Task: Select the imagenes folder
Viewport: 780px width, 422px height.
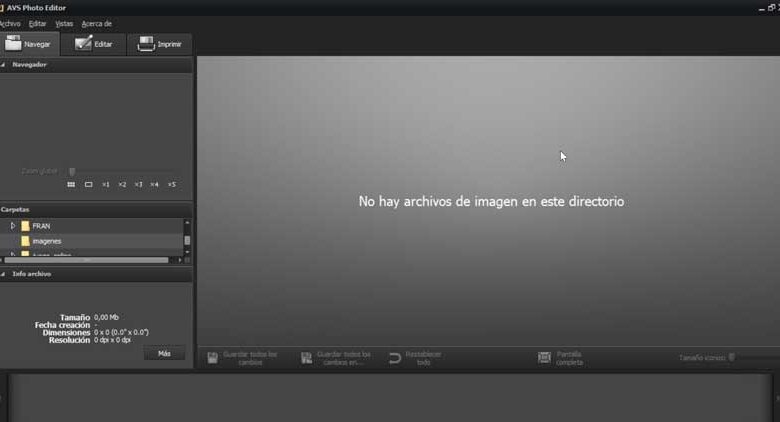Action: click(47, 241)
